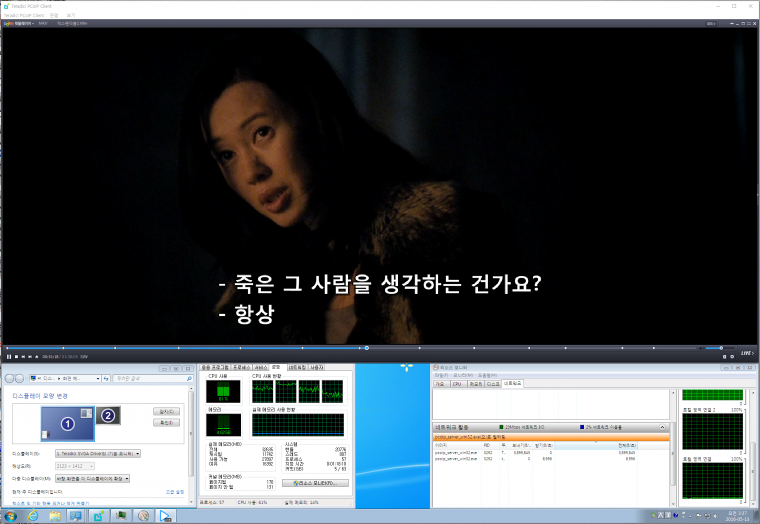This screenshot has width=760, height=524.
Task: Click the Teradici PCoIP taskbar icon
Action: coord(98,516)
